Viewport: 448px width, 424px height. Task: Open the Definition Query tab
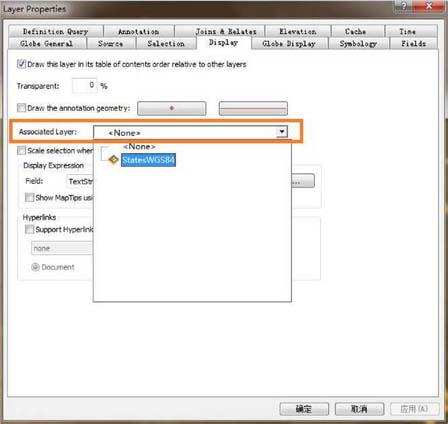pos(56,31)
